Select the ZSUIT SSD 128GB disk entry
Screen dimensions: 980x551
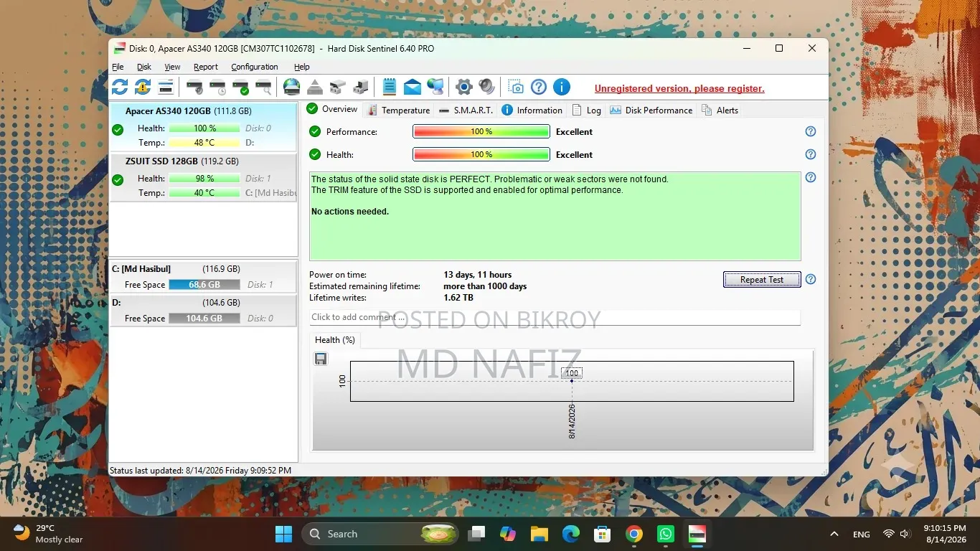click(203, 177)
